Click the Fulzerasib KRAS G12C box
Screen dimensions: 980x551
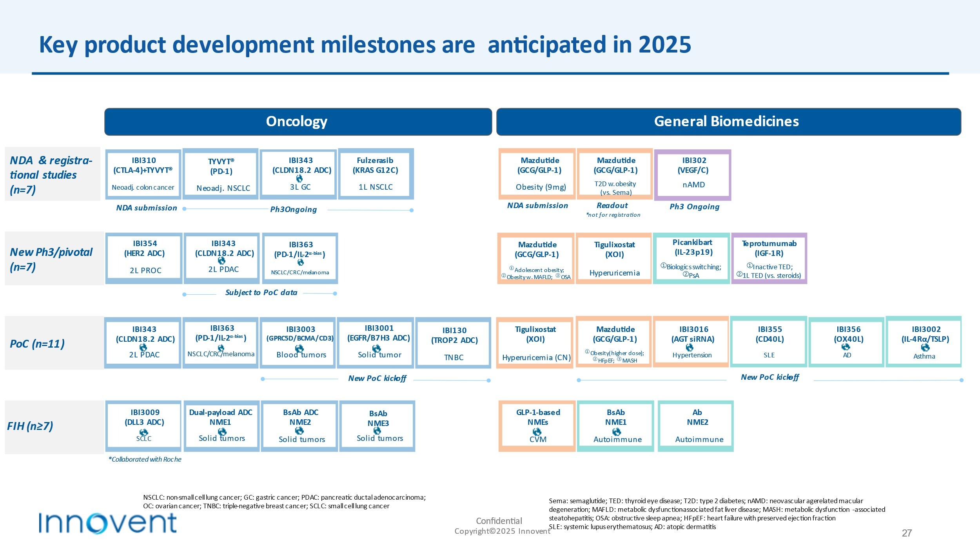point(376,174)
